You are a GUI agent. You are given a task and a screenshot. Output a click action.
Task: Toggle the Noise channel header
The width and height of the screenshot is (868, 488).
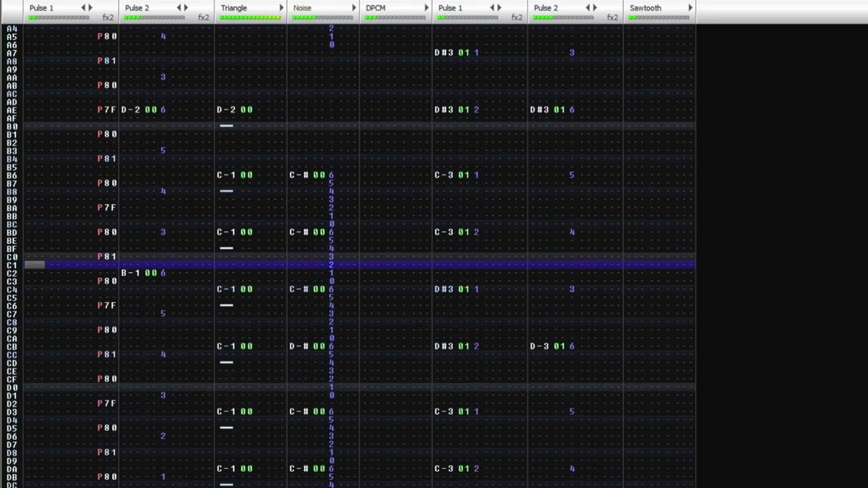[x=302, y=8]
